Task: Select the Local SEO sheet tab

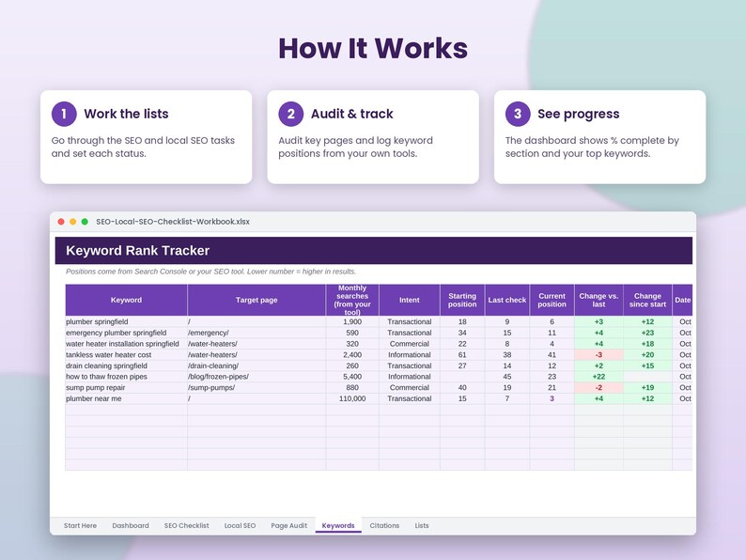Action: pyautogui.click(x=240, y=525)
